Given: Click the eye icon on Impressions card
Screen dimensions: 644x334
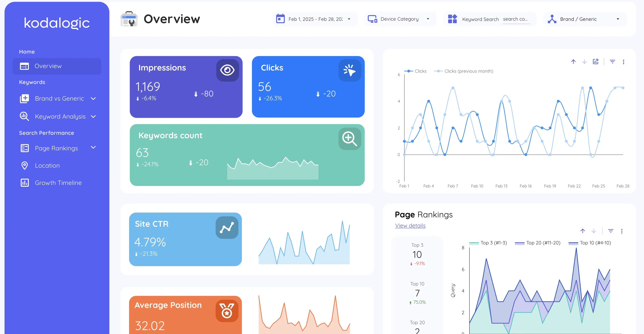Looking at the screenshot, I should point(227,70).
